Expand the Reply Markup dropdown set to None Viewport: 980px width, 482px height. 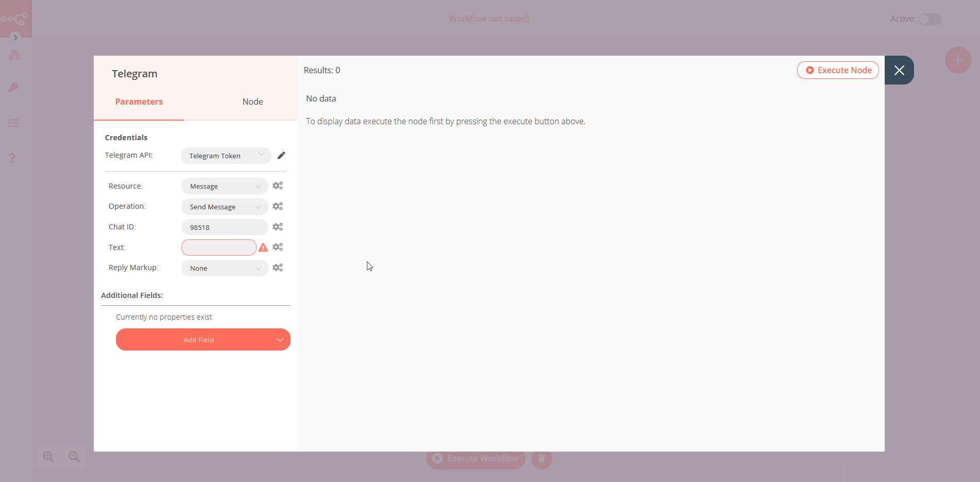(225, 268)
